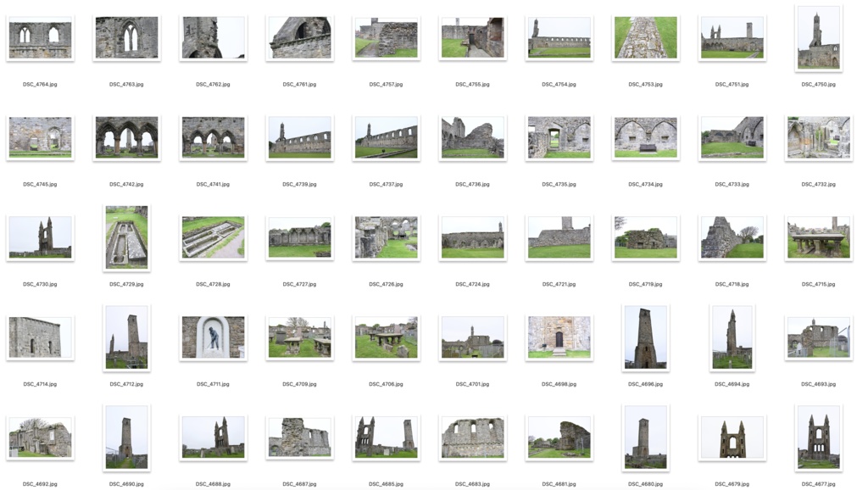The width and height of the screenshot is (868, 490).
Task: Click the DSC_4754.jpg long wall thumbnail
Action: [559, 38]
